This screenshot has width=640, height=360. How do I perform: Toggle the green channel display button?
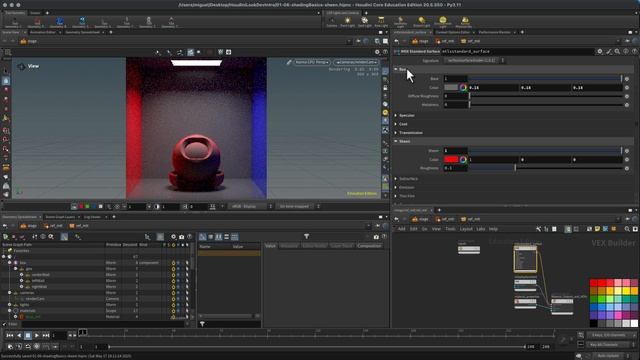pos(87,207)
